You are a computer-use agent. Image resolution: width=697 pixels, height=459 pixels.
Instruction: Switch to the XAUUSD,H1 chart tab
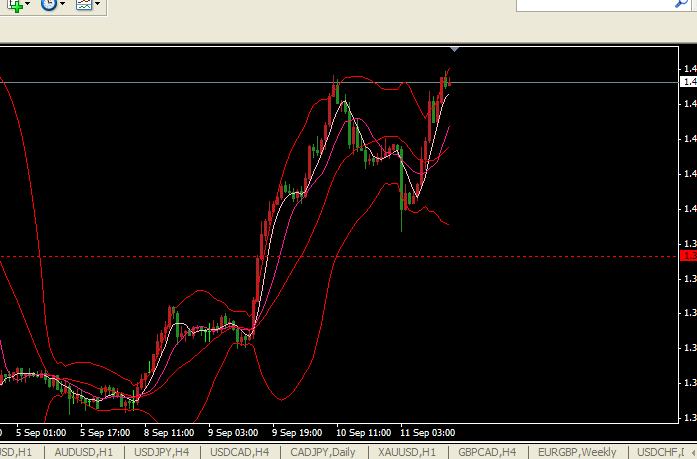coord(407,452)
